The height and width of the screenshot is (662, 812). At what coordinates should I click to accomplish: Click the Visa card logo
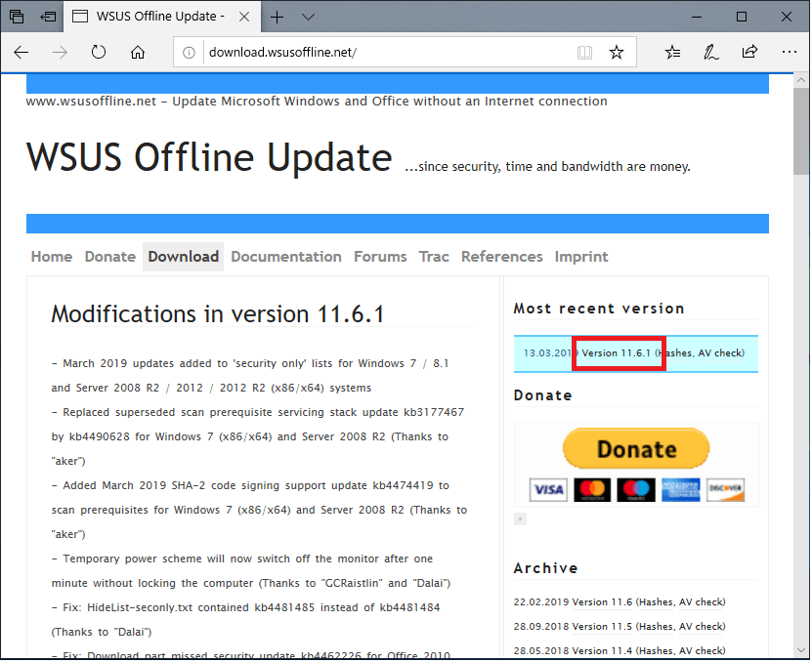(x=548, y=490)
